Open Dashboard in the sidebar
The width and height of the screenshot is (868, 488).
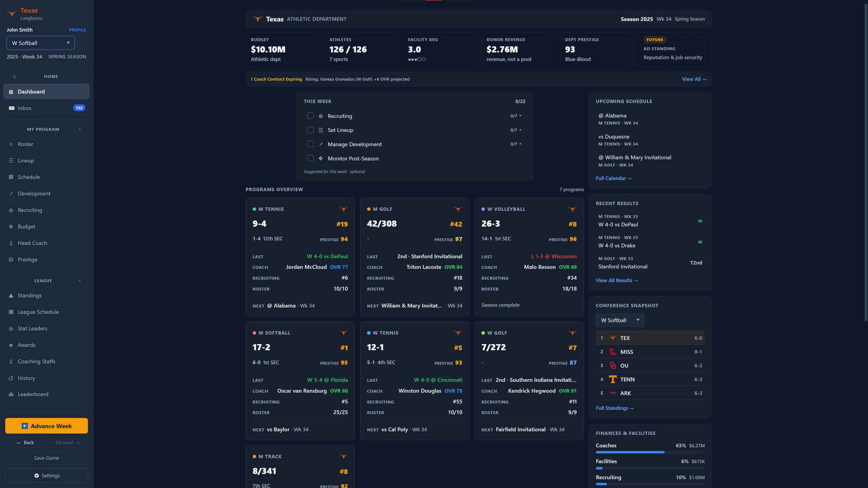pos(47,92)
